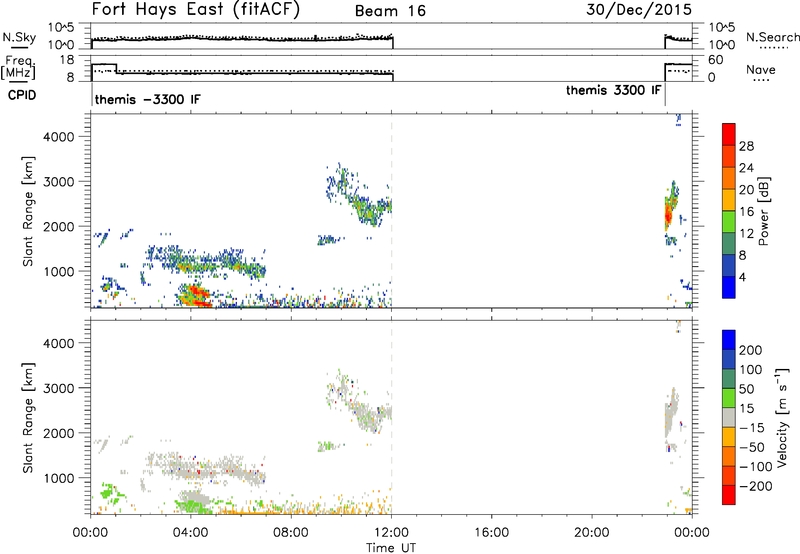
Task: Click the 08:00 time tick label
Action: click(x=291, y=533)
